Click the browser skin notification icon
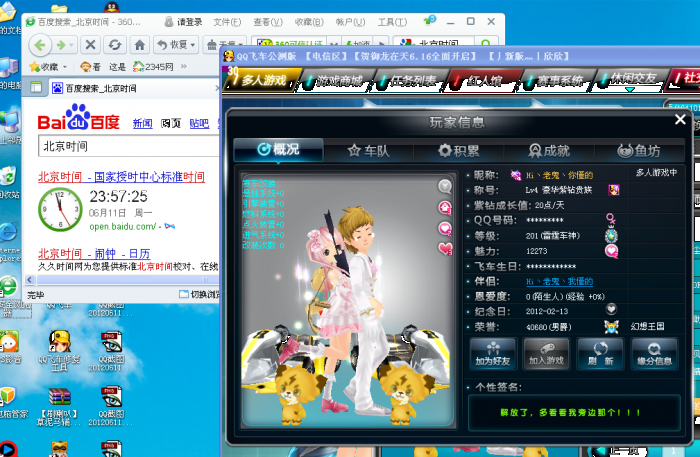The width and height of the screenshot is (700, 457). (x=429, y=21)
